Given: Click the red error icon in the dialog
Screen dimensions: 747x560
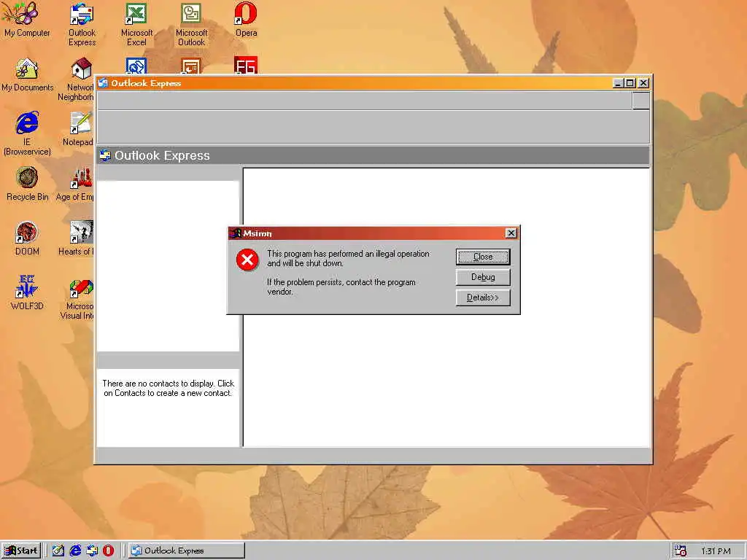Looking at the screenshot, I should (x=247, y=260).
